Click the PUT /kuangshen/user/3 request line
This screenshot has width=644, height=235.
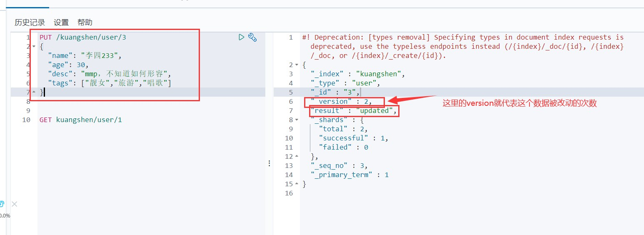coord(82,37)
